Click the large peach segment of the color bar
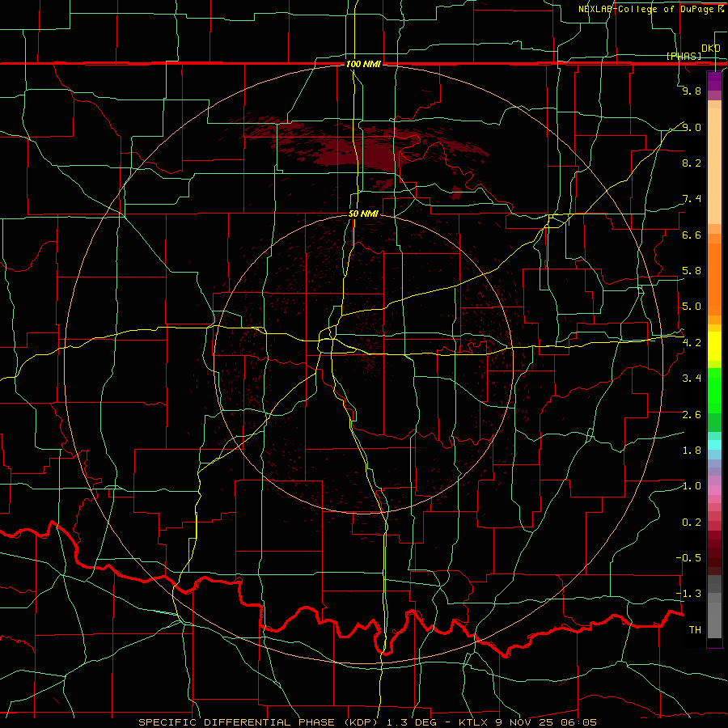The height and width of the screenshot is (728, 728). coord(714,166)
